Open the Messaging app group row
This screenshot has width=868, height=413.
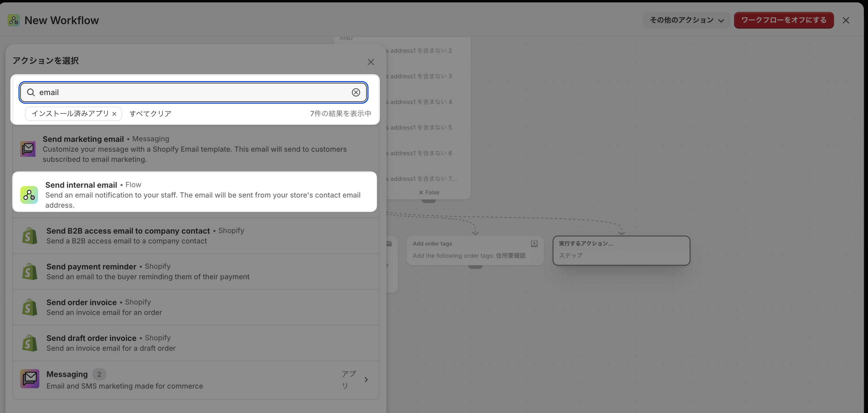pos(196,380)
